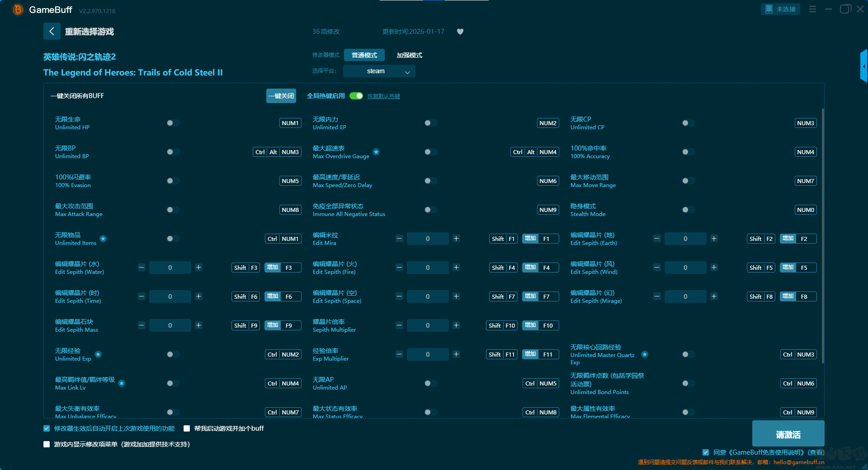Image resolution: width=868 pixels, height=470 pixels.
Task: Favorite this trainer with the heart icon
Action: pos(460,32)
